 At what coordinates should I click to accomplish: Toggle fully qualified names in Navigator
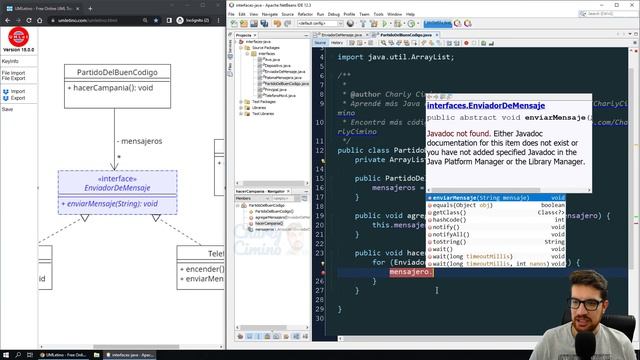286,336
